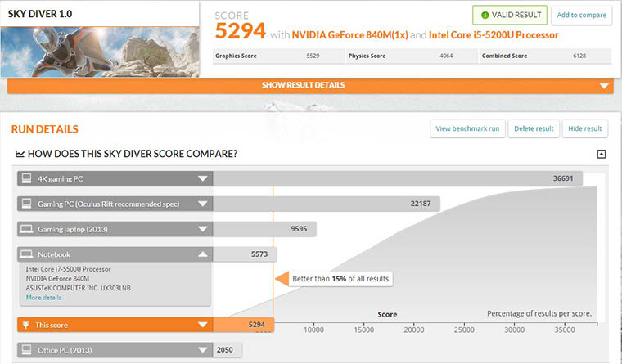Open the NVIDIA GeForce 840M(1x) link
This screenshot has width=622, height=364.
[350, 35]
